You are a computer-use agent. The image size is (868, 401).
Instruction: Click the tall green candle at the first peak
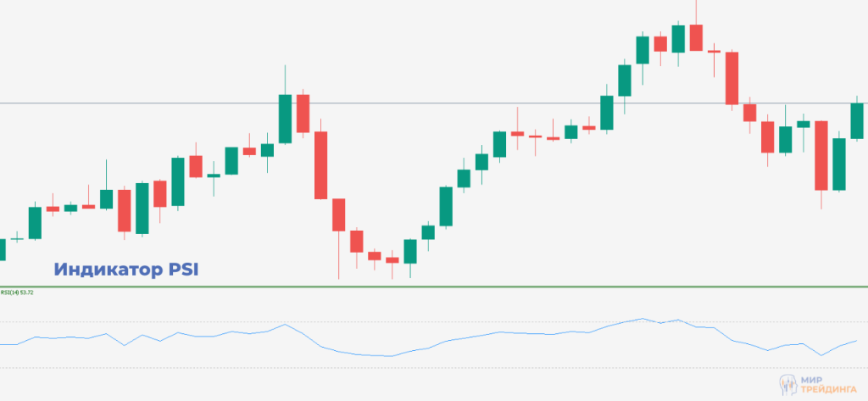pyautogui.click(x=285, y=119)
